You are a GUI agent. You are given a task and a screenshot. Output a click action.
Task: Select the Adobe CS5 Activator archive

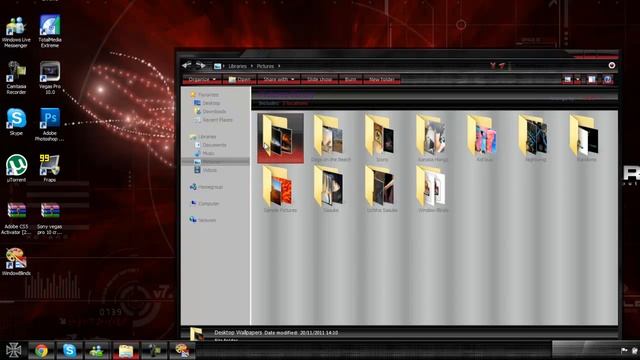pos(16,218)
